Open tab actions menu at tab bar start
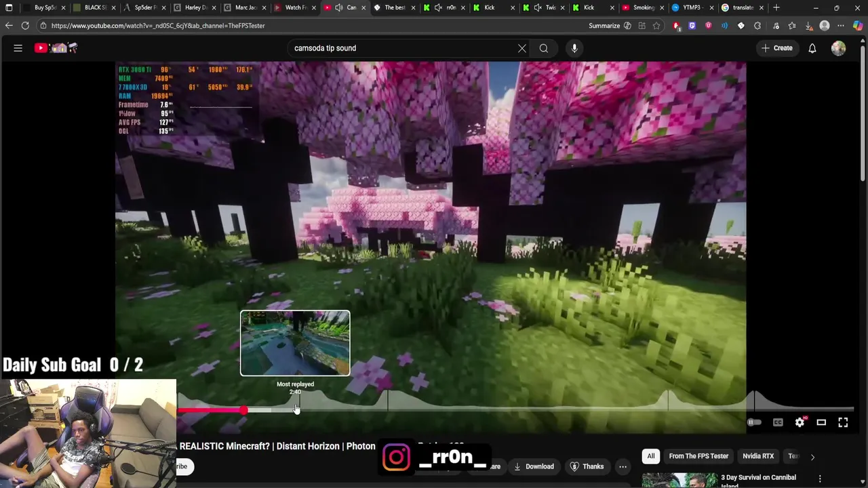868x488 pixels. click(9, 7)
